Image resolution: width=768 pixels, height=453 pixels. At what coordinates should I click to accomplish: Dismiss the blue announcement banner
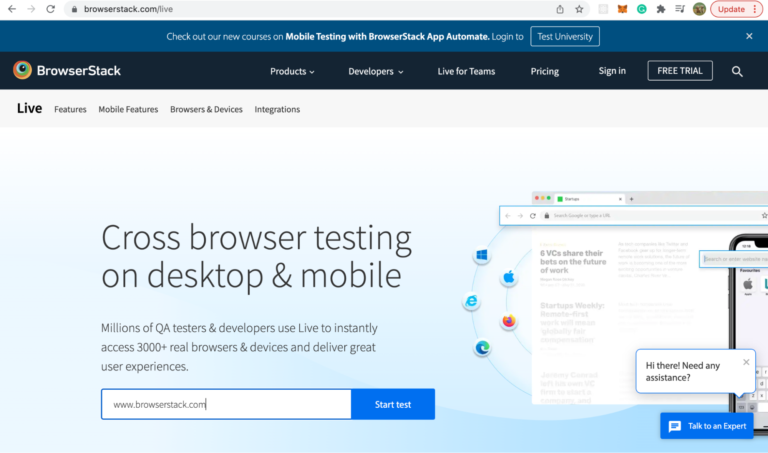point(749,36)
